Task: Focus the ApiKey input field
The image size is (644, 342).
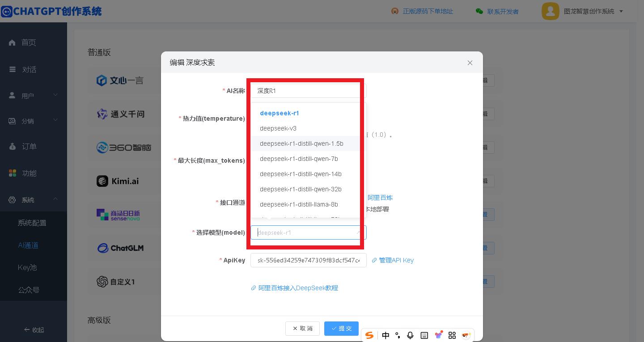Action: coord(309,260)
